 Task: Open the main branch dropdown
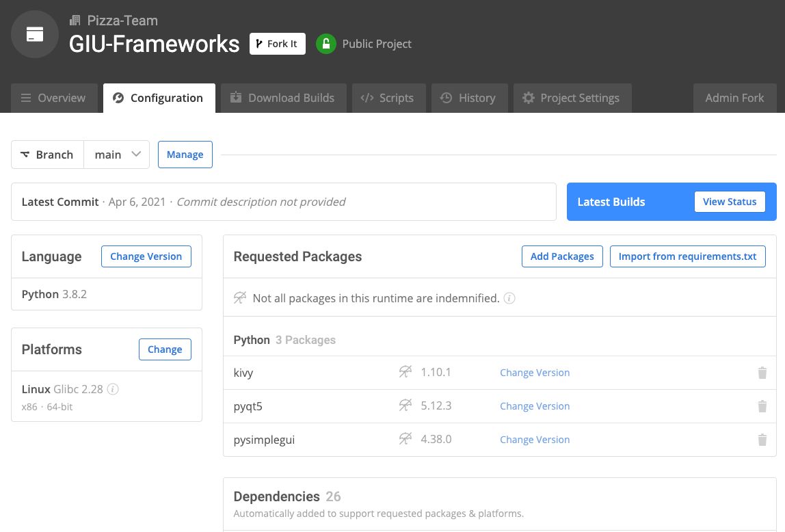point(117,155)
